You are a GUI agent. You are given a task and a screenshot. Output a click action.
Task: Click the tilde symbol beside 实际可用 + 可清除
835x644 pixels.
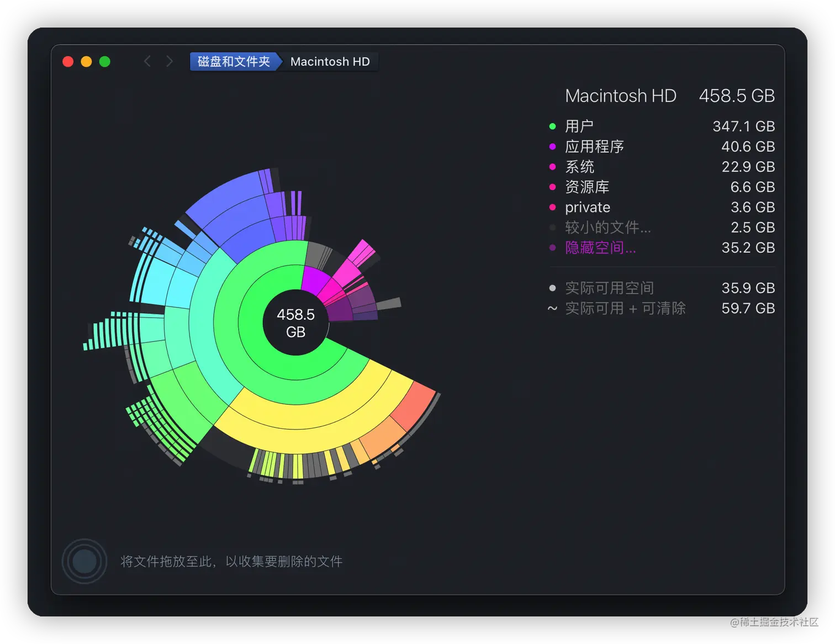point(552,309)
